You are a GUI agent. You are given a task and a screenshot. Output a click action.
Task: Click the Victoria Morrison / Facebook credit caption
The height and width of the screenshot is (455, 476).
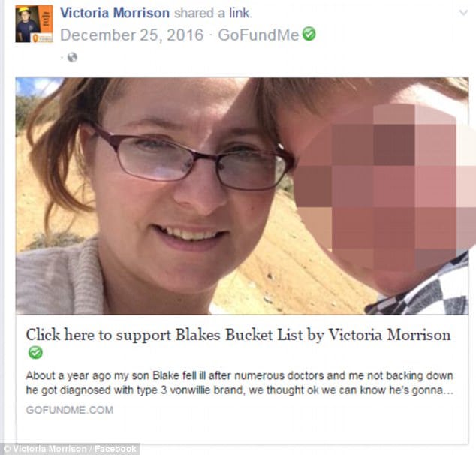click(71, 449)
